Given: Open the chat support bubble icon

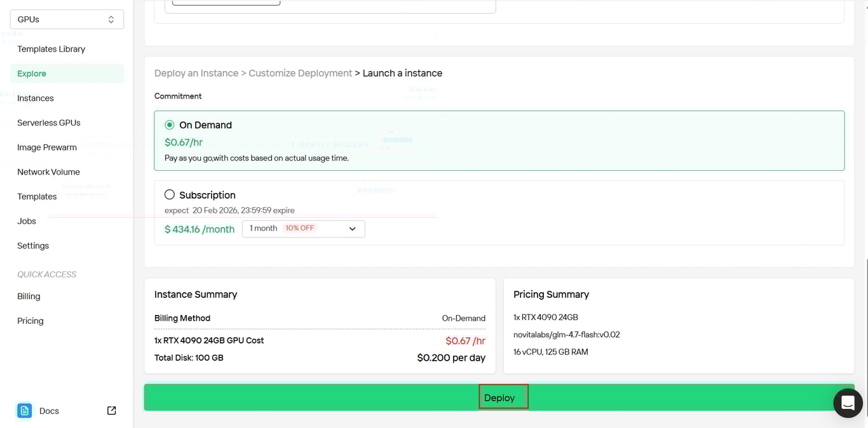Looking at the screenshot, I should click(848, 403).
